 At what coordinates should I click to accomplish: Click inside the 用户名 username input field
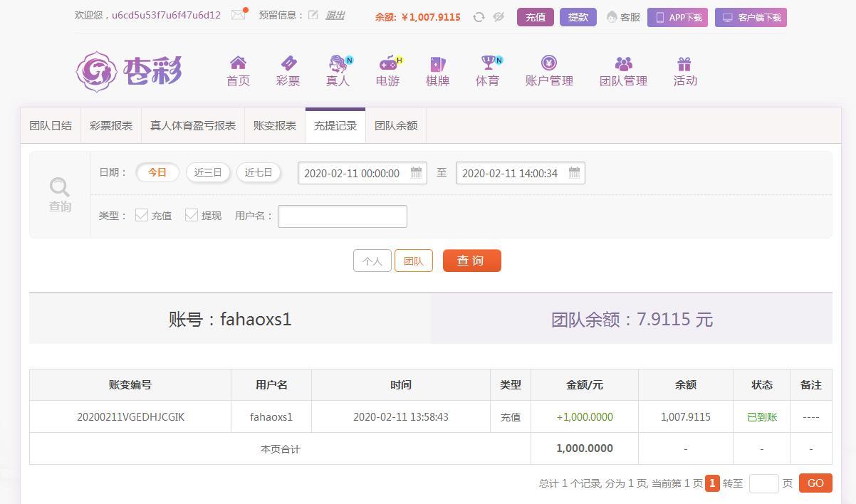pyautogui.click(x=342, y=216)
